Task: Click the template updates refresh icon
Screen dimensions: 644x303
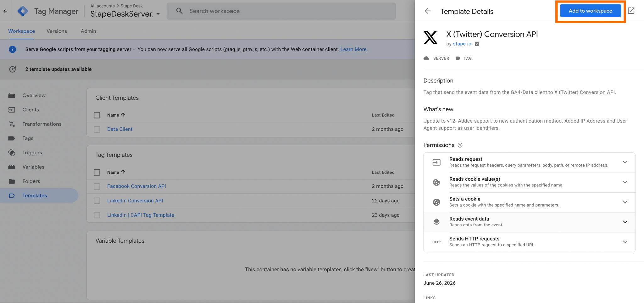Action: [x=13, y=69]
